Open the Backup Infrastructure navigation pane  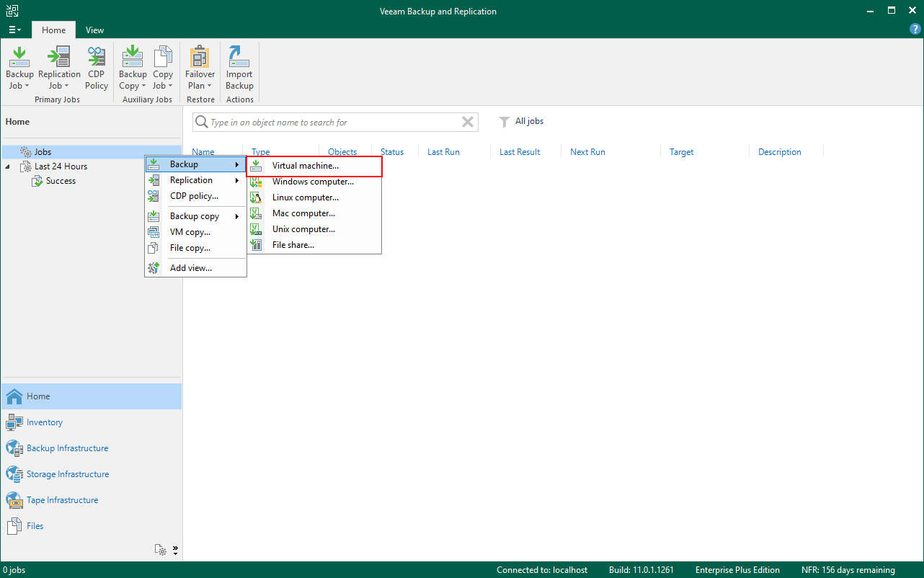tap(67, 448)
